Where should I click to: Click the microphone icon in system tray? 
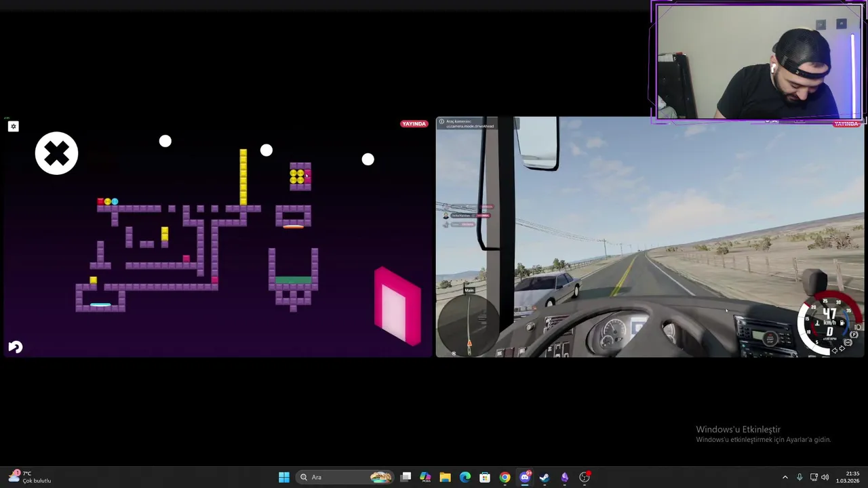pos(800,477)
